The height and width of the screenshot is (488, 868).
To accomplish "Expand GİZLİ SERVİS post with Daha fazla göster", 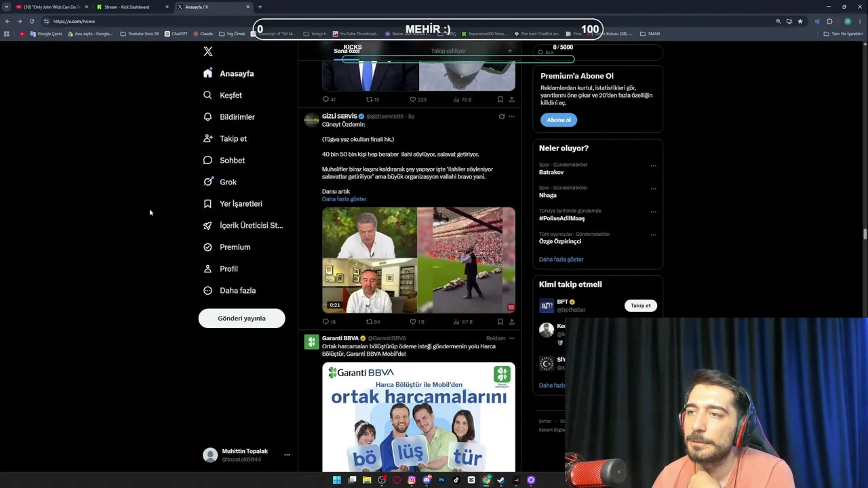I will (344, 199).
